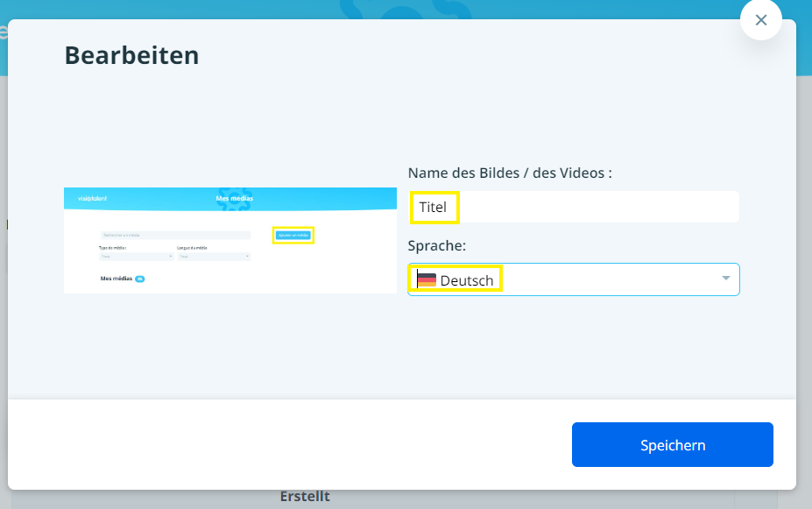Close the Bearbeiten dialog with the X

[760, 20]
